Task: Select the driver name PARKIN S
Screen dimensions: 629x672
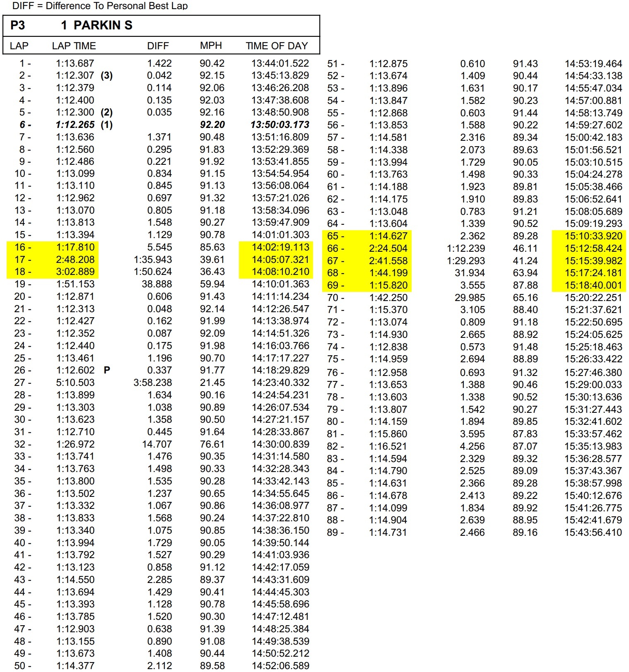Action: pos(103,25)
